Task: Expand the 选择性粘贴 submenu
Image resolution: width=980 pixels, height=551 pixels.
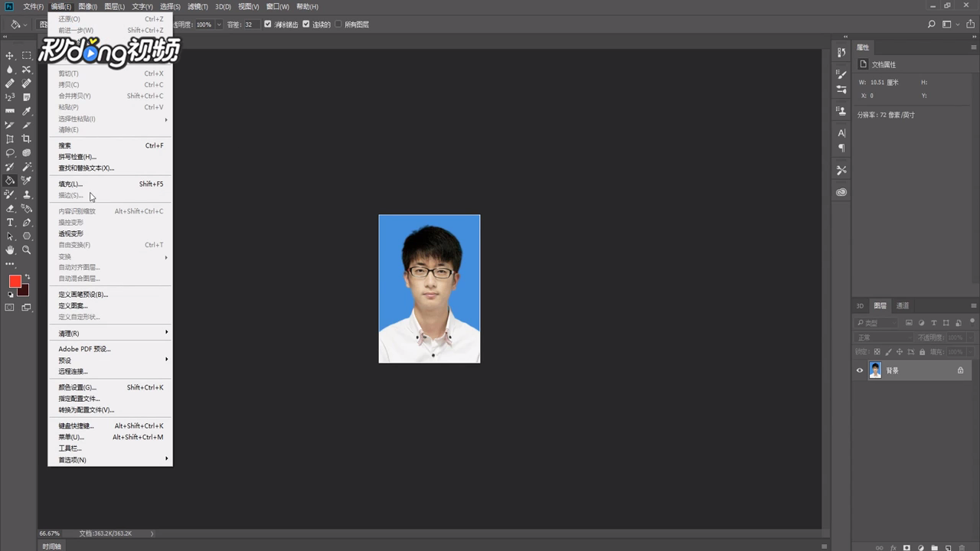Action: click(x=112, y=119)
